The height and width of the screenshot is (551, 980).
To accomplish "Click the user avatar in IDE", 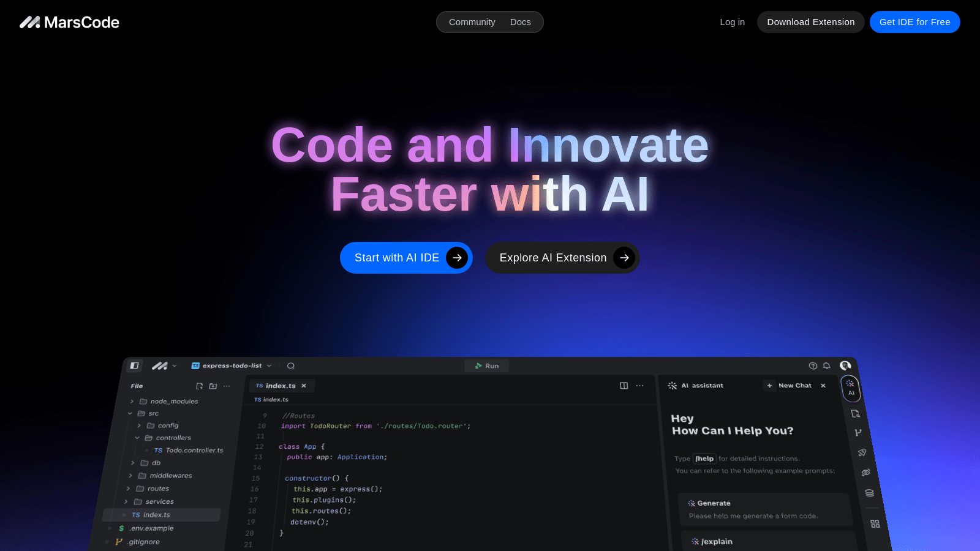I will click(x=845, y=365).
